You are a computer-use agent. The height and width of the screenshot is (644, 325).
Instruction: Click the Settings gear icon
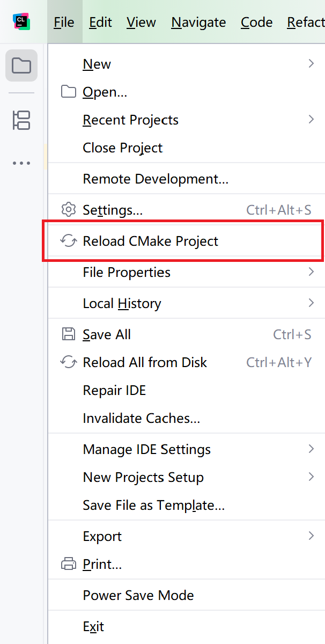coord(68,210)
